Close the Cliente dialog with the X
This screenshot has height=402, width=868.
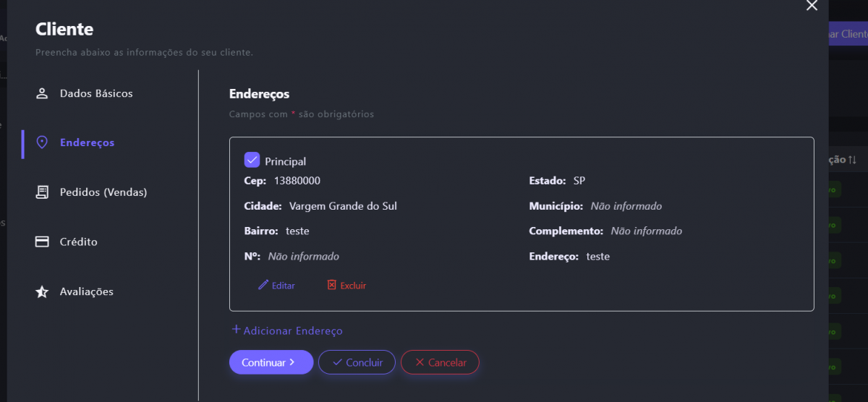pyautogui.click(x=812, y=6)
